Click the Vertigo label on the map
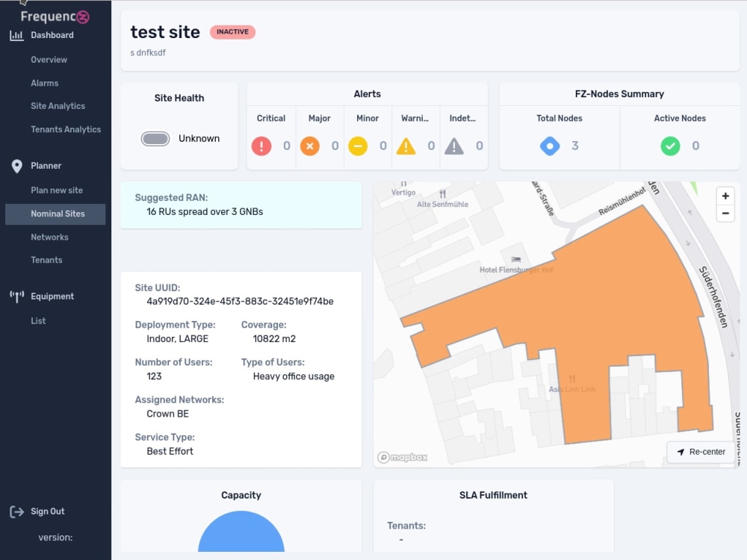 [x=403, y=193]
